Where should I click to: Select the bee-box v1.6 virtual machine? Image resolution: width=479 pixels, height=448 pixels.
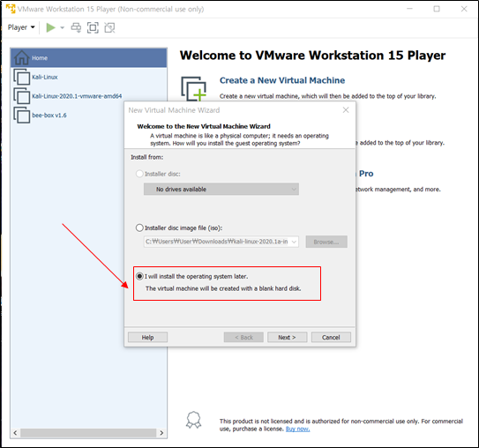(x=49, y=116)
